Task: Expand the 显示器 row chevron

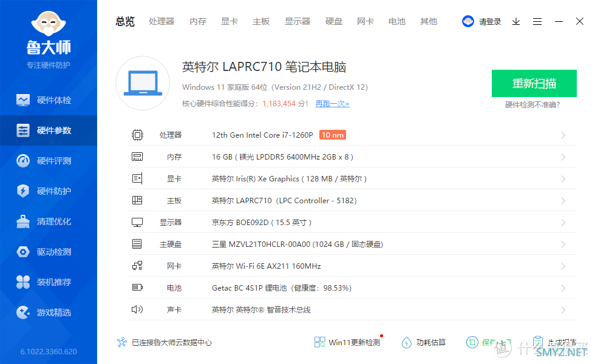Action: point(563,223)
